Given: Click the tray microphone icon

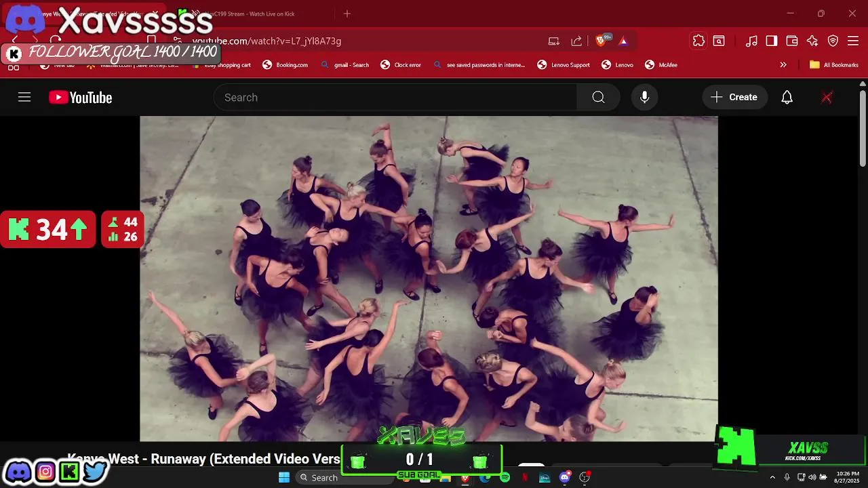Looking at the screenshot, I should (787, 477).
